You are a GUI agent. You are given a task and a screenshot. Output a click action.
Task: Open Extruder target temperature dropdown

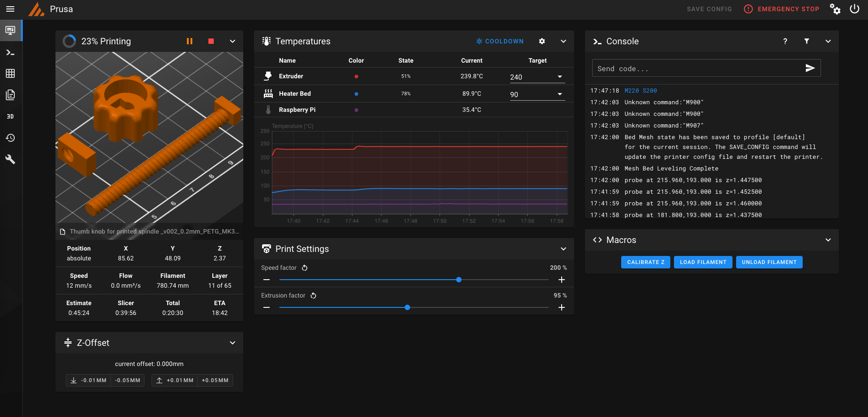[x=559, y=77]
